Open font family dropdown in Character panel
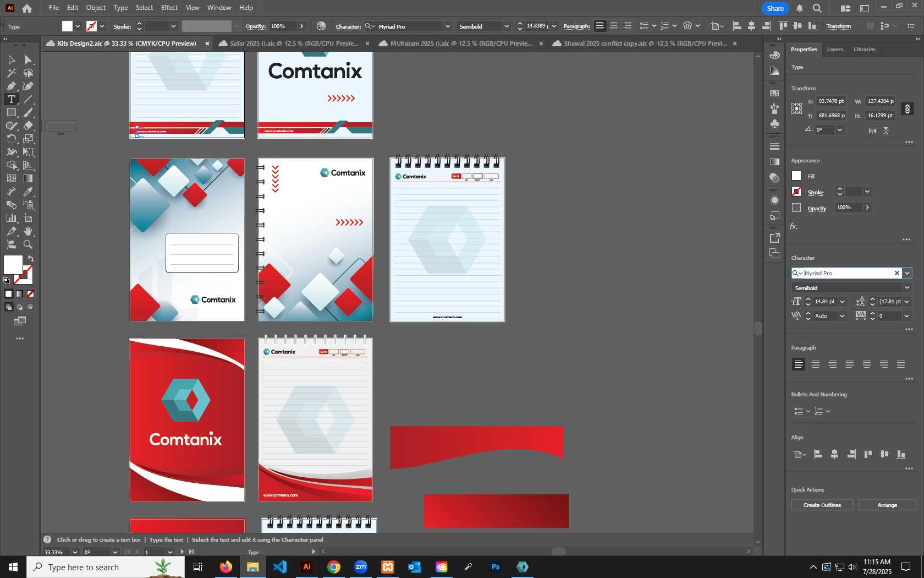 coord(908,273)
